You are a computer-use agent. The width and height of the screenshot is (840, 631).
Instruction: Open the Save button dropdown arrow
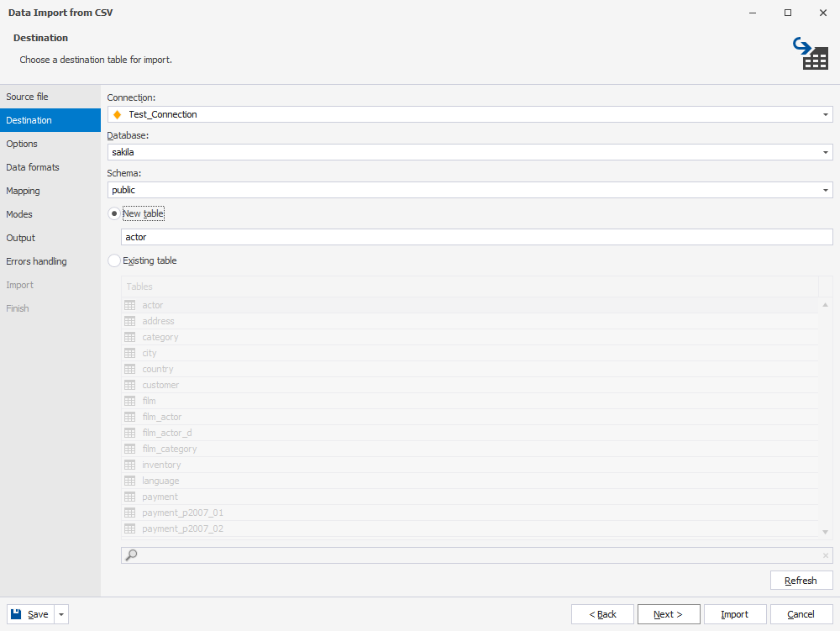click(x=61, y=614)
